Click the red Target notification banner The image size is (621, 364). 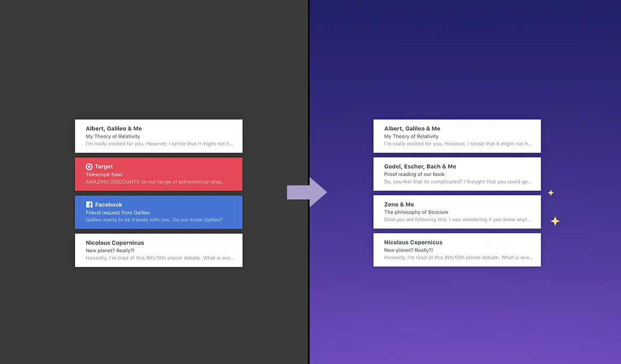[158, 174]
